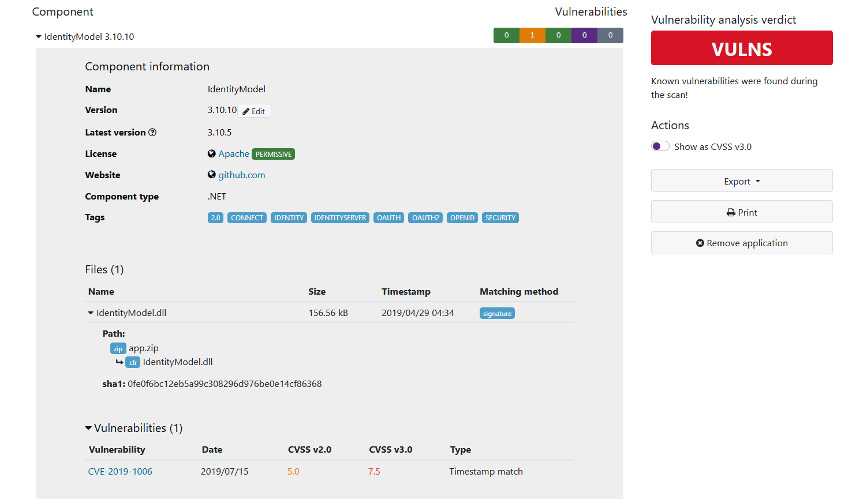Viewport: 867px width, 504px height.
Task: Open the CVE-2019-1006 vulnerability link
Action: [120, 471]
